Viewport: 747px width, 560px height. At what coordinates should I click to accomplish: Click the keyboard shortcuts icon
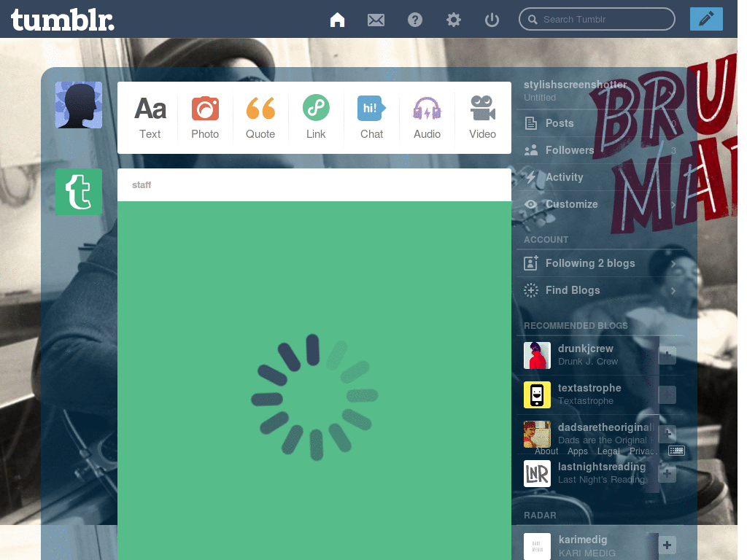pos(676,451)
